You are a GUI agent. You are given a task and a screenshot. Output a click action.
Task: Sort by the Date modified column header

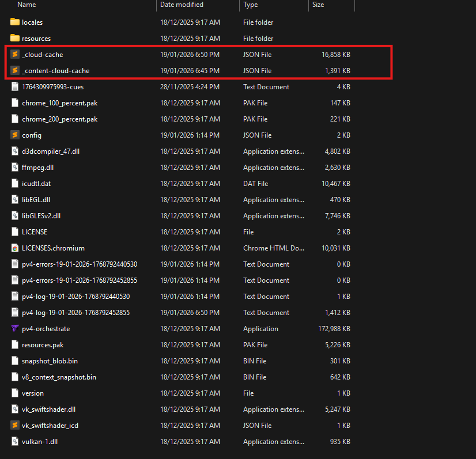[182, 5]
